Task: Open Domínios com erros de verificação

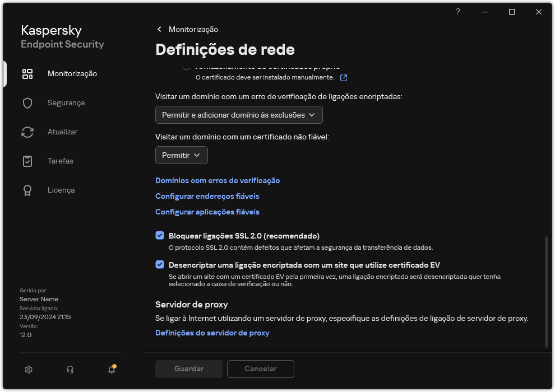Action: [217, 180]
